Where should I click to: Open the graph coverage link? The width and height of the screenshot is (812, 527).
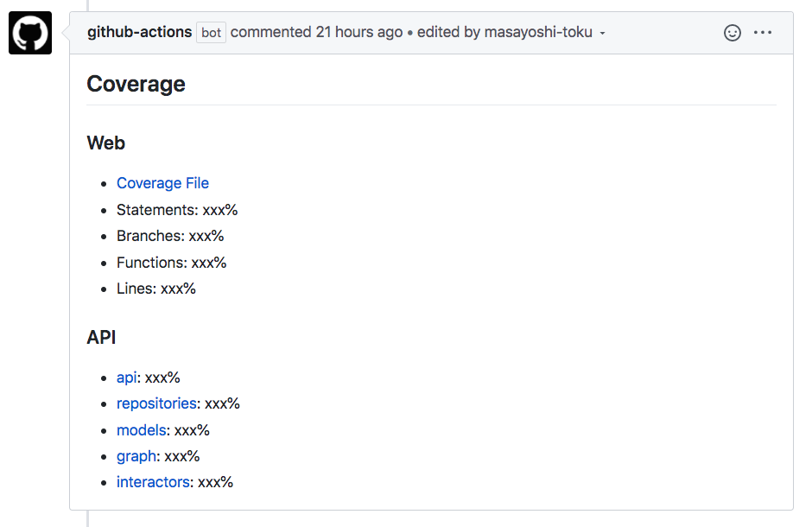coord(136,455)
